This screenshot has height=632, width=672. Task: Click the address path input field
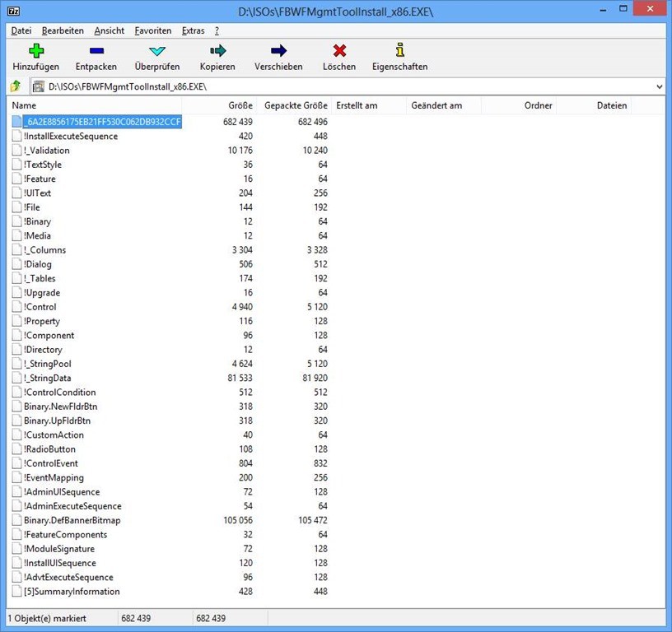click(x=348, y=87)
